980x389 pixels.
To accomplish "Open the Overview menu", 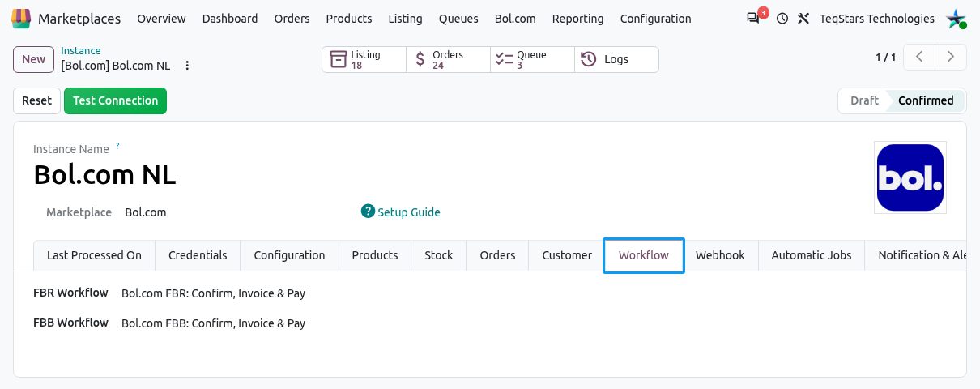I will tap(161, 19).
